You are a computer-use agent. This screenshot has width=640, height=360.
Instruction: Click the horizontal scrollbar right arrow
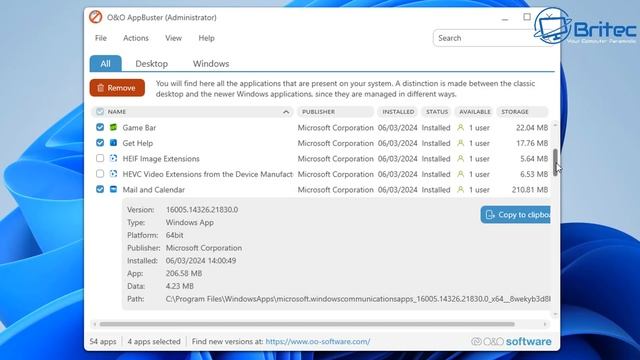pos(545,324)
